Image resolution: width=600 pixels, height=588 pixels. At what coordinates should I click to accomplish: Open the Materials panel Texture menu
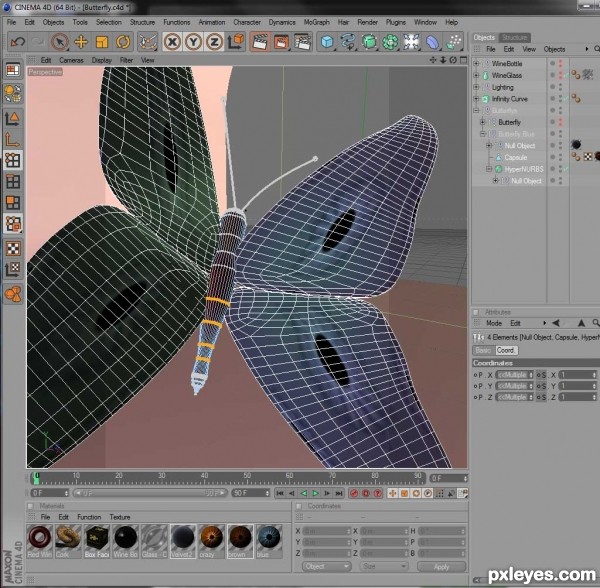click(120, 517)
